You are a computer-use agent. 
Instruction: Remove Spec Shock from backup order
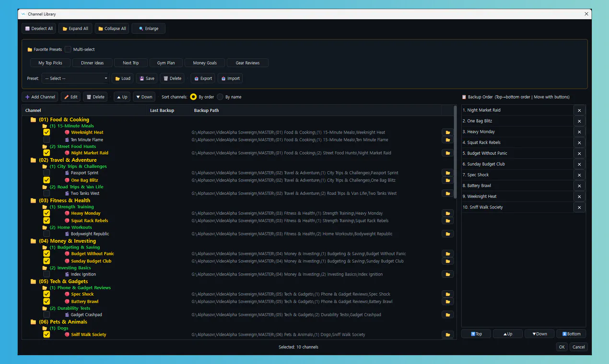coord(579,175)
